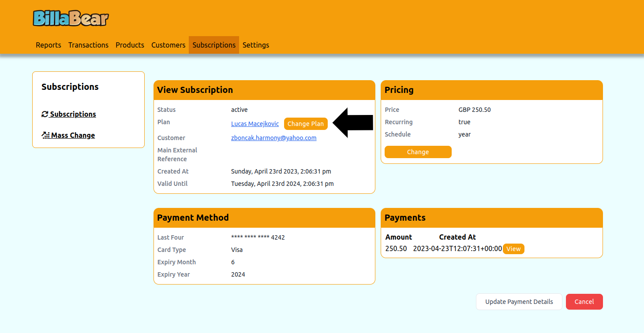
Task: Click the 'active' status value
Action: pos(240,110)
